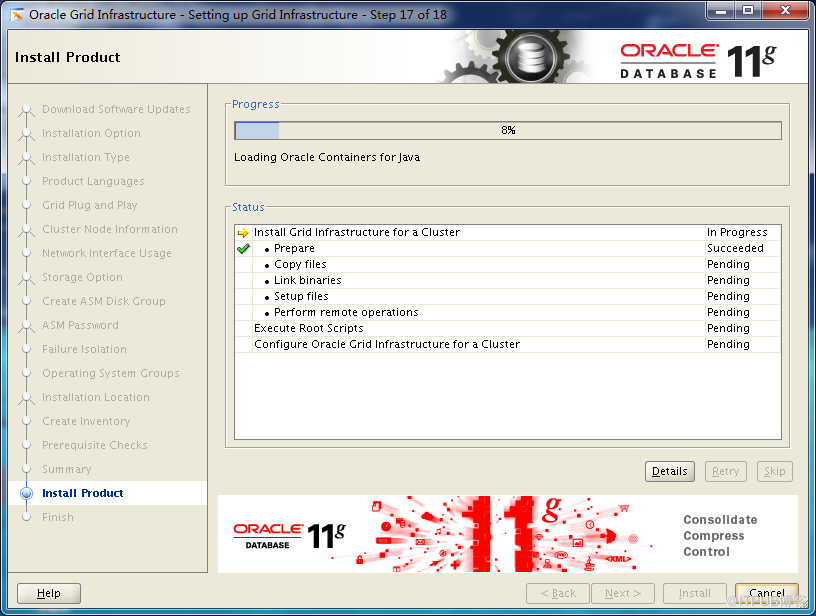
Task: Select the Copy files status row
Action: (x=508, y=264)
